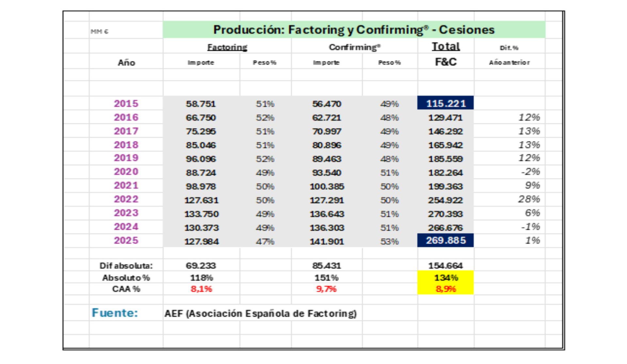
Task: Select the dark blue 269.885 total cell
Action: tap(445, 241)
